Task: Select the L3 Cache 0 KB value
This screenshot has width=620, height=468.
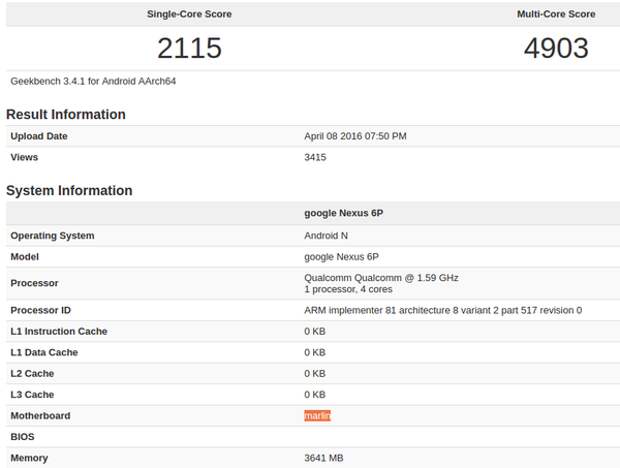Action: (315, 394)
